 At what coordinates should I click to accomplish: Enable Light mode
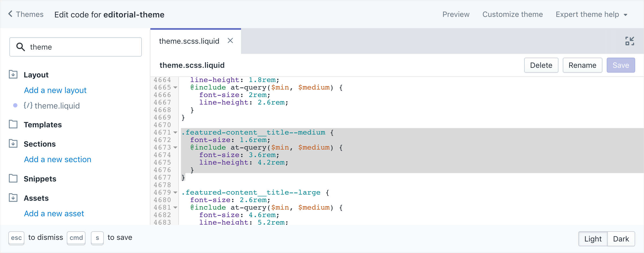[593, 239]
